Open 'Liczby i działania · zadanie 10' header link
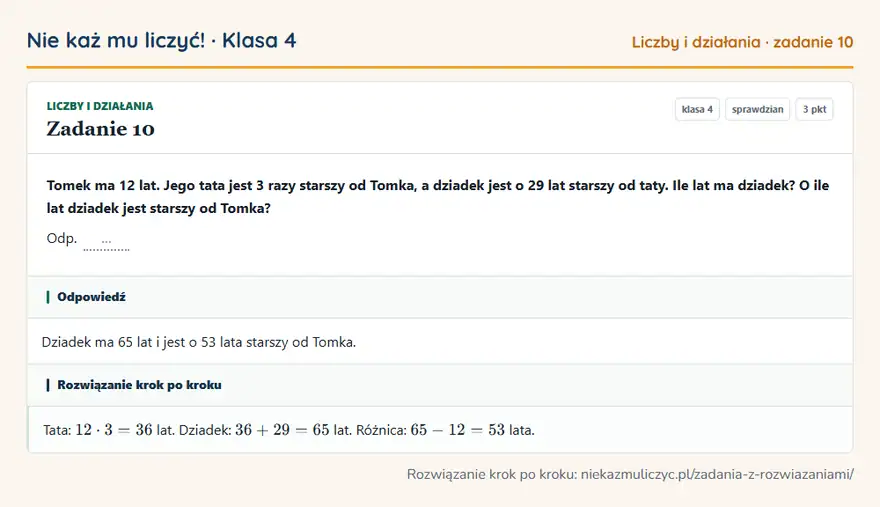The height and width of the screenshot is (507, 880). point(742,42)
